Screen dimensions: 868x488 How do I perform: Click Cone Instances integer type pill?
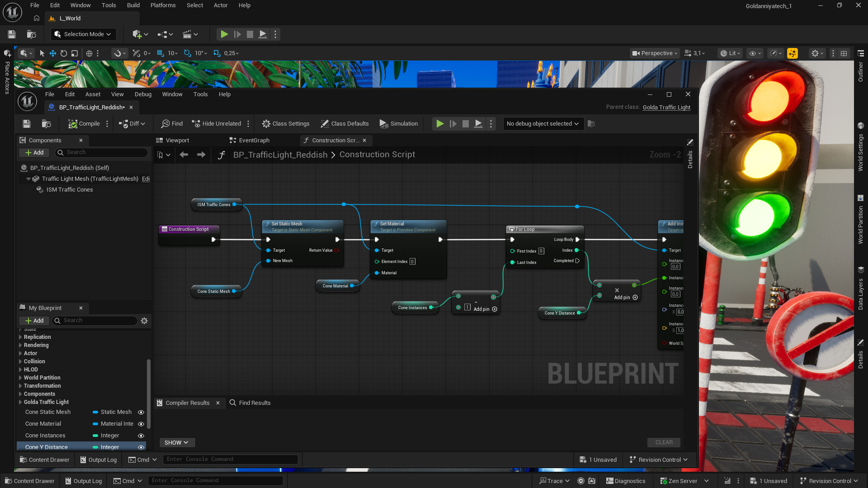click(x=95, y=436)
